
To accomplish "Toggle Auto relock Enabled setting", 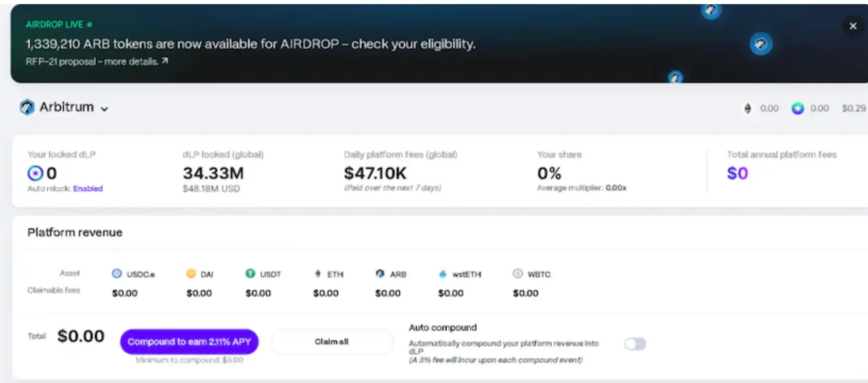I will coord(88,189).
